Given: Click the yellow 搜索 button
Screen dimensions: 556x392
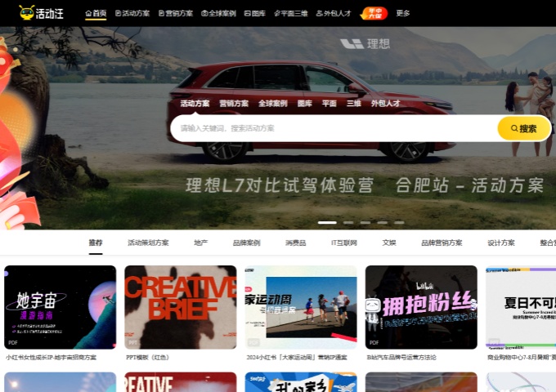Looking at the screenshot, I should click(x=524, y=128).
